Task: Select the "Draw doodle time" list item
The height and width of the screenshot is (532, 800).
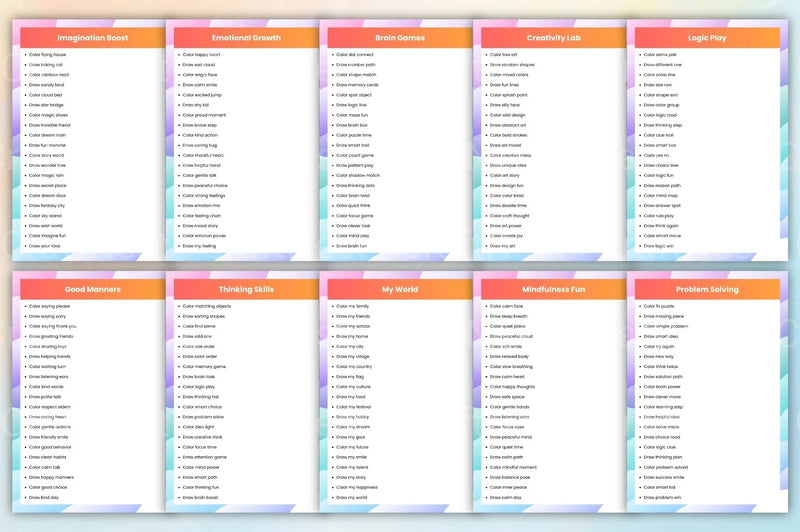Action: [508, 206]
